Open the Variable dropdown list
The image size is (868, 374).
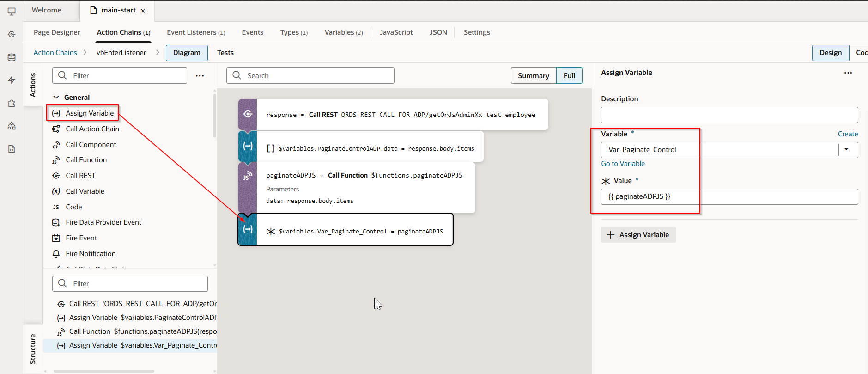846,150
